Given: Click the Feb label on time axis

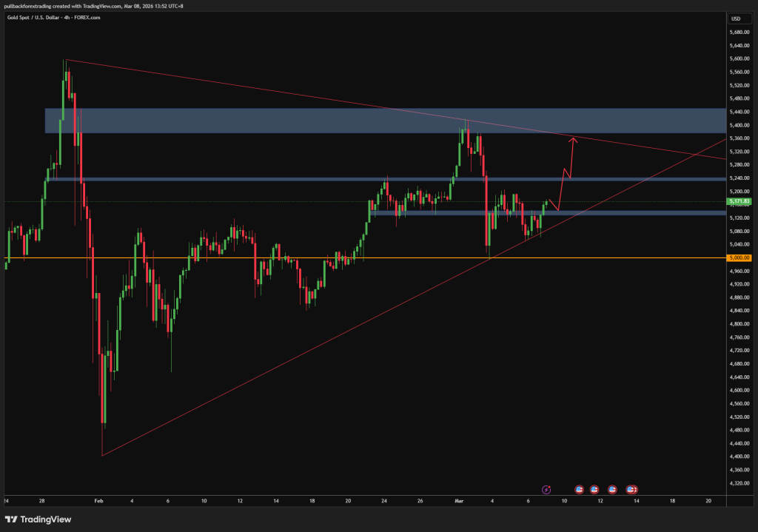Looking at the screenshot, I should tap(98, 501).
